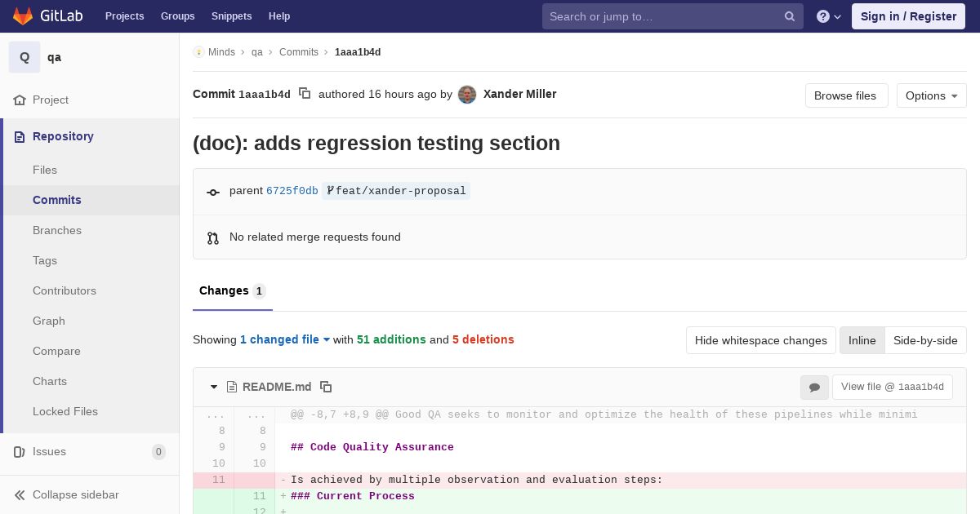Switch diff view to Inline
This screenshot has height=514, width=980.
pos(862,340)
